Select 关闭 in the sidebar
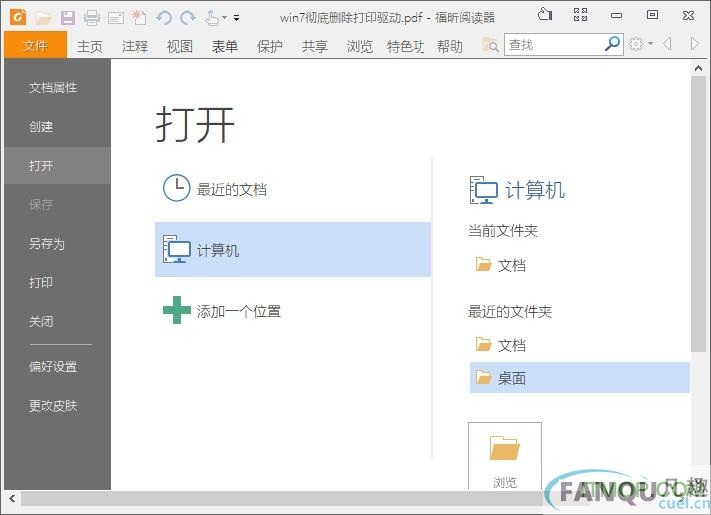The image size is (711, 515). (x=58, y=321)
